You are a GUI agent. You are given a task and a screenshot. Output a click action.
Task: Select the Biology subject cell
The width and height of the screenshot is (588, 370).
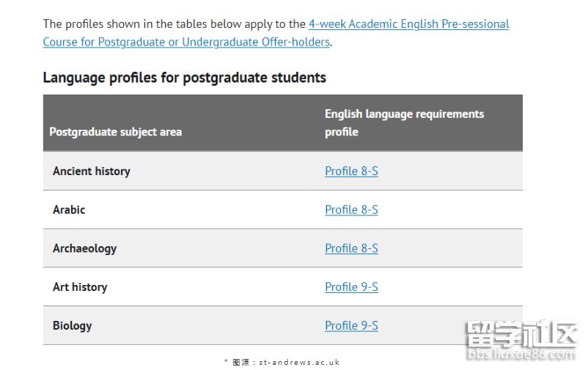click(x=72, y=326)
